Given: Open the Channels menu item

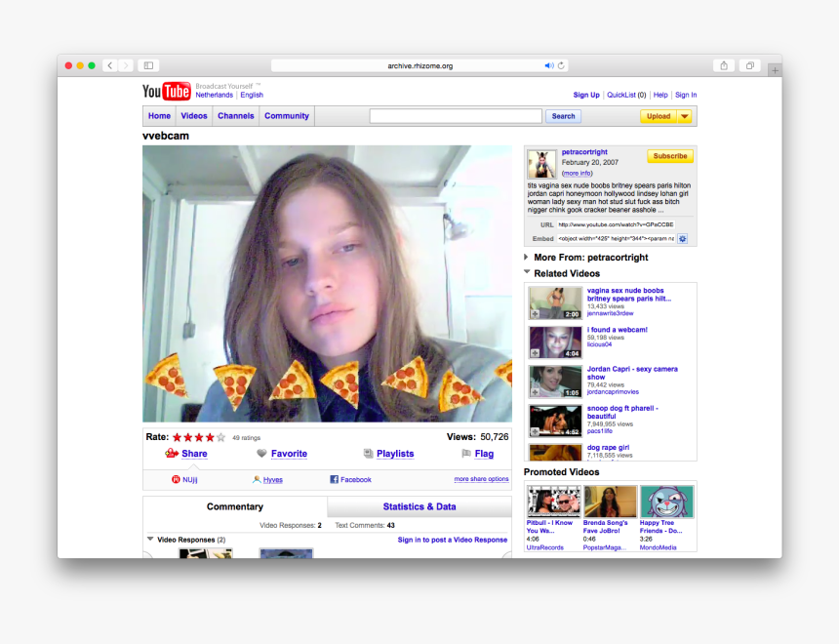Looking at the screenshot, I should [x=235, y=115].
